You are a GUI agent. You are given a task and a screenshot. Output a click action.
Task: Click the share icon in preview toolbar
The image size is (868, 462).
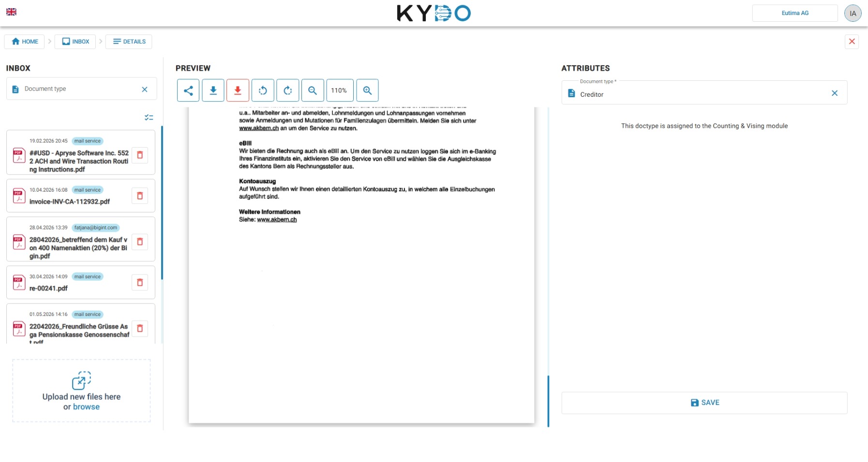(x=188, y=90)
